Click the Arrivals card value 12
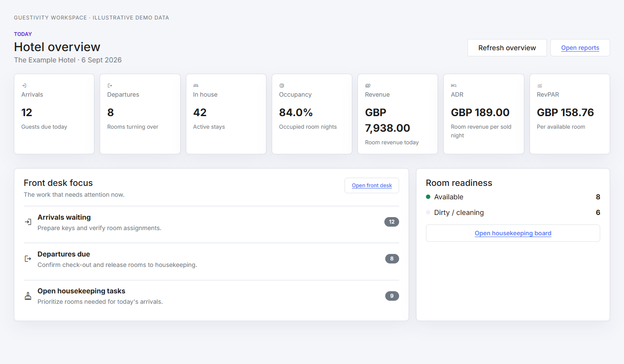 [x=27, y=113]
